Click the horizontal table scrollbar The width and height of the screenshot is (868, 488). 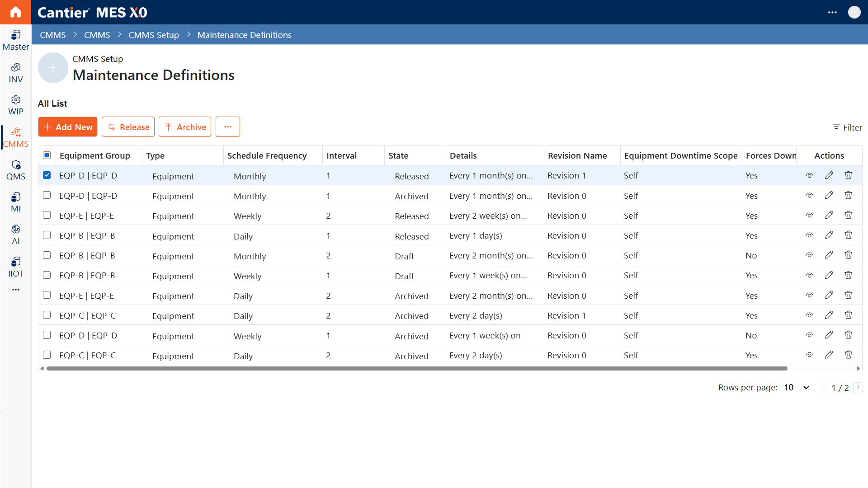coord(417,369)
